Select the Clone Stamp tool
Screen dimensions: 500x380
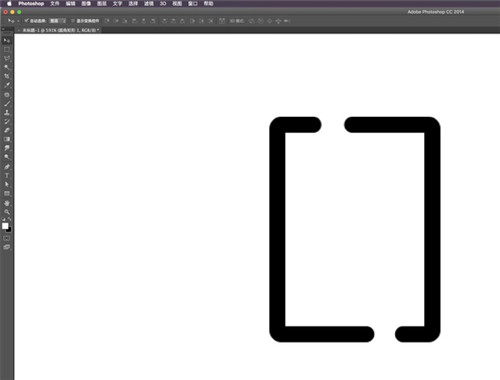(x=7, y=112)
